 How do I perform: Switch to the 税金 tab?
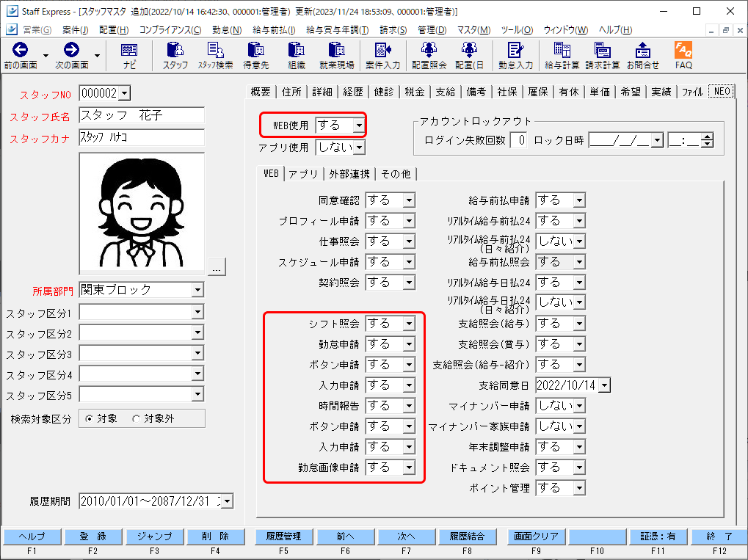[415, 92]
